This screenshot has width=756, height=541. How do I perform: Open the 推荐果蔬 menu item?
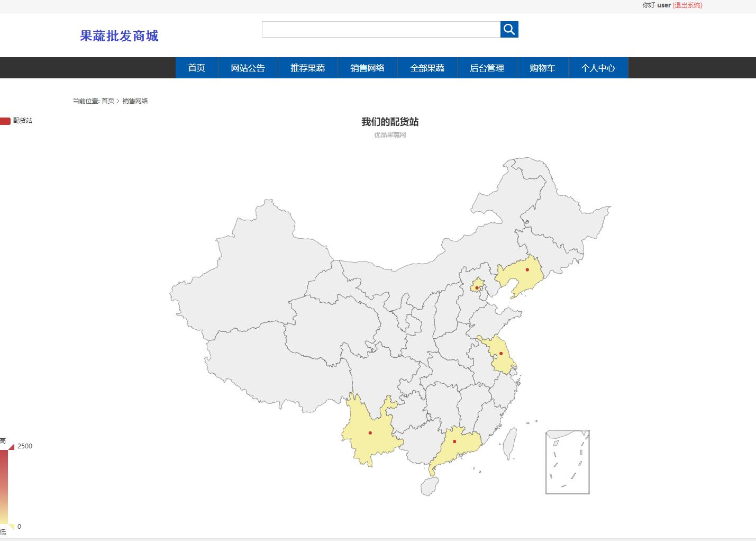307,68
